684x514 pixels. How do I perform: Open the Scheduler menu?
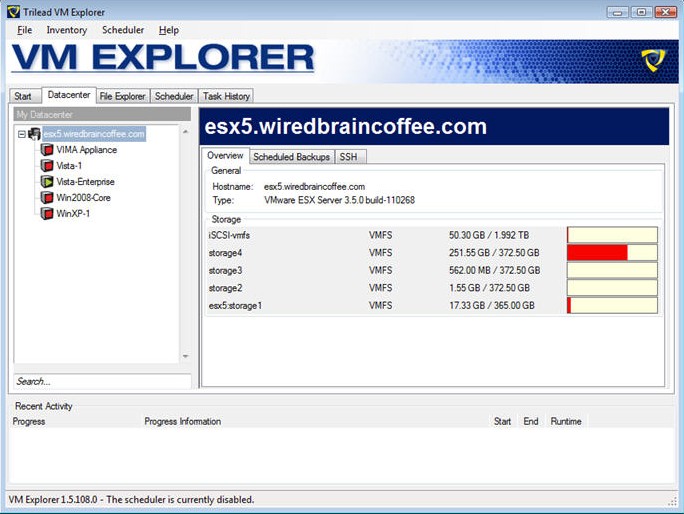122,30
